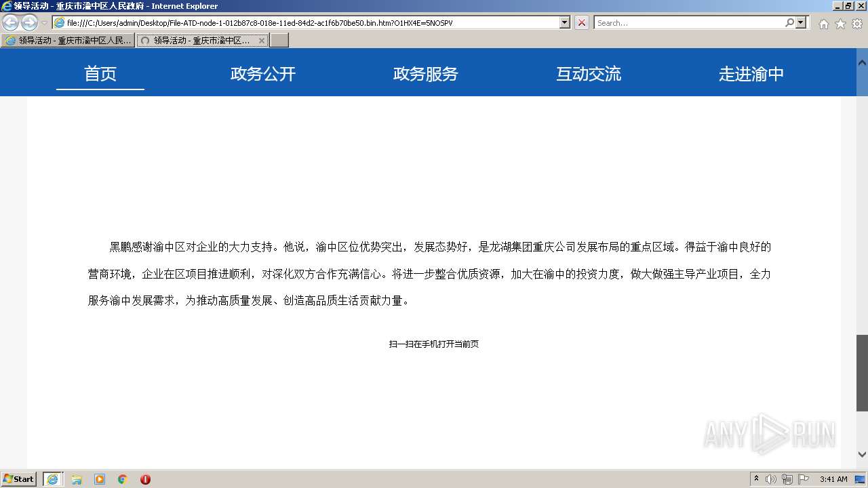
Task: Click the Show desktop button
Action: (861, 479)
